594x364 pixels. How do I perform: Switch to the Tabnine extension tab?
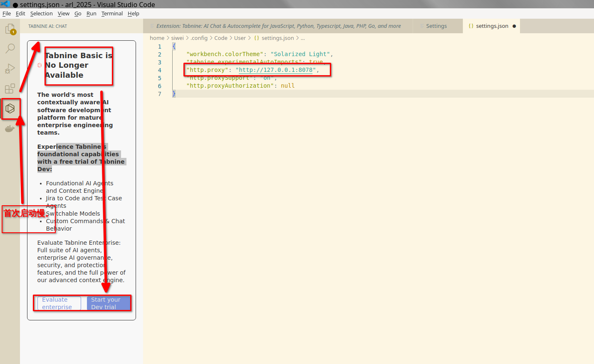(x=278, y=26)
